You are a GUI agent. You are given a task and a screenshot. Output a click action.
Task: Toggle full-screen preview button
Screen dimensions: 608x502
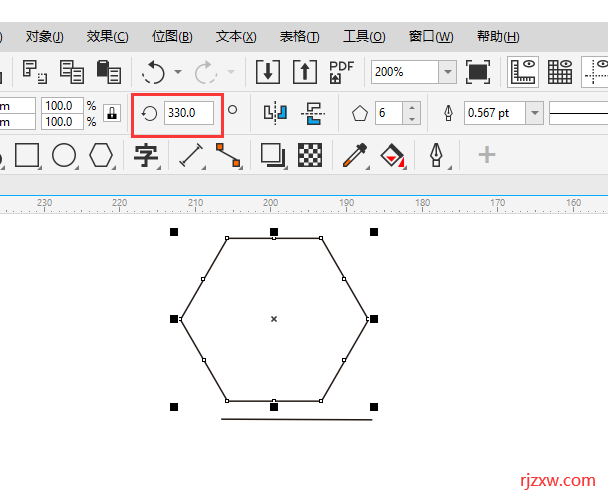click(478, 72)
